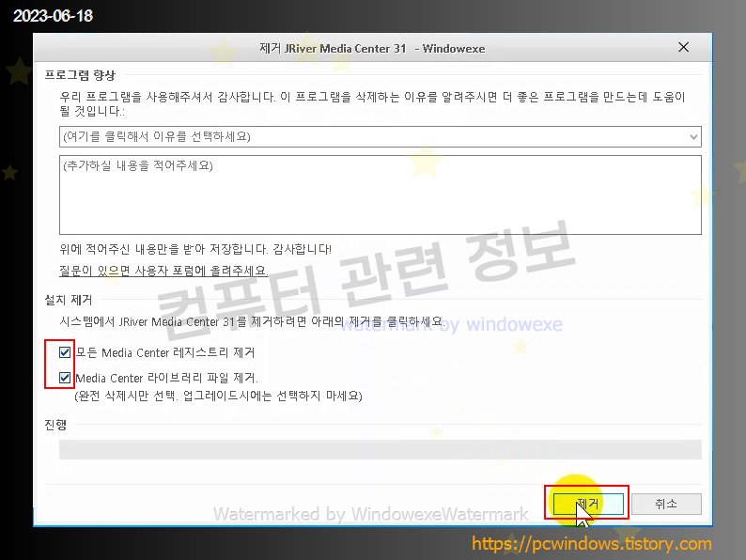Image resolution: width=746 pixels, height=560 pixels.
Task: Click the uninstall progress bar
Action: coord(381,450)
